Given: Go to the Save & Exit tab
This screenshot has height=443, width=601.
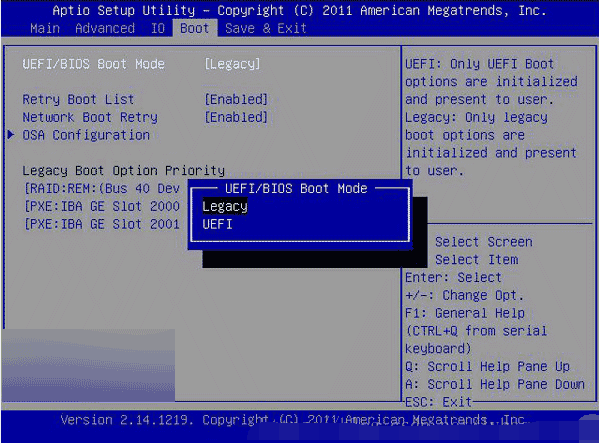Looking at the screenshot, I should [x=266, y=28].
